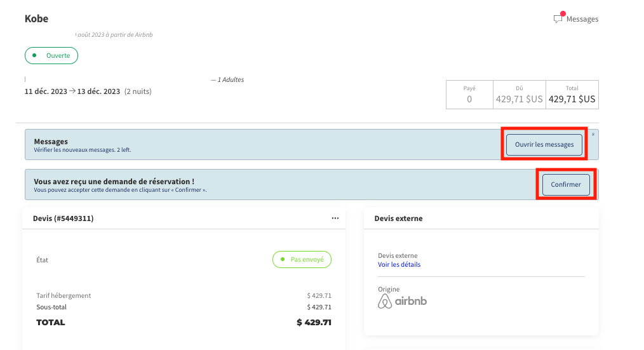Select the Total 429,71 $US cell
Viewport: 644px width, 350px height.
pyautogui.click(x=572, y=95)
